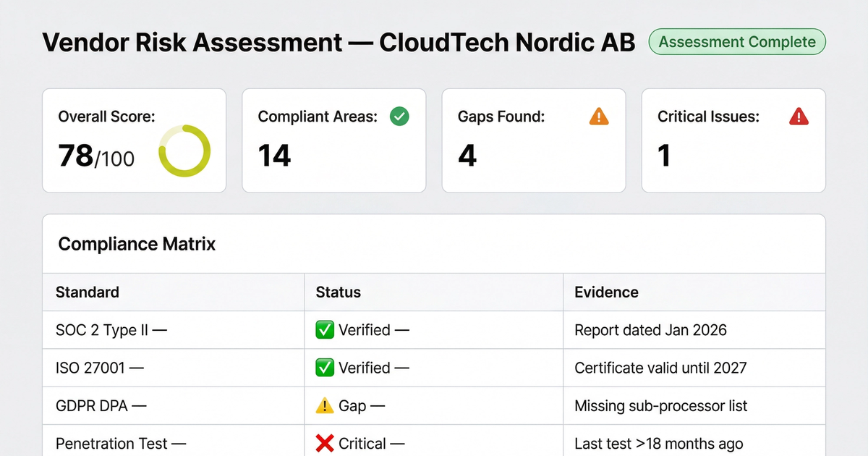Click the number 14 compliant areas value
The width and height of the screenshot is (868, 456).
(x=275, y=156)
